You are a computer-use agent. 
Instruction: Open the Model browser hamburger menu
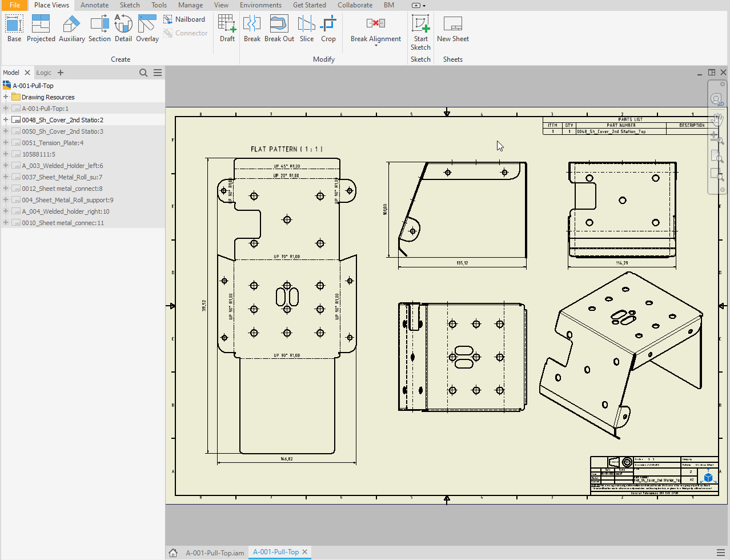(158, 73)
